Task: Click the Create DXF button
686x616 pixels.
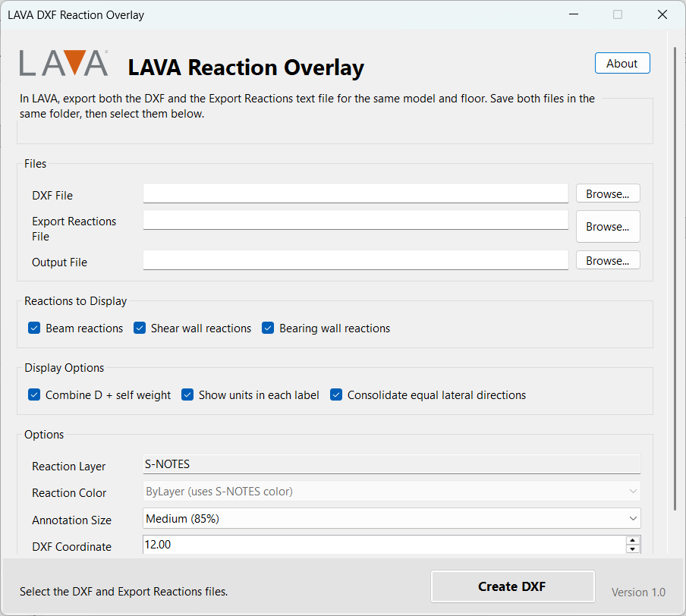Action: pos(512,586)
